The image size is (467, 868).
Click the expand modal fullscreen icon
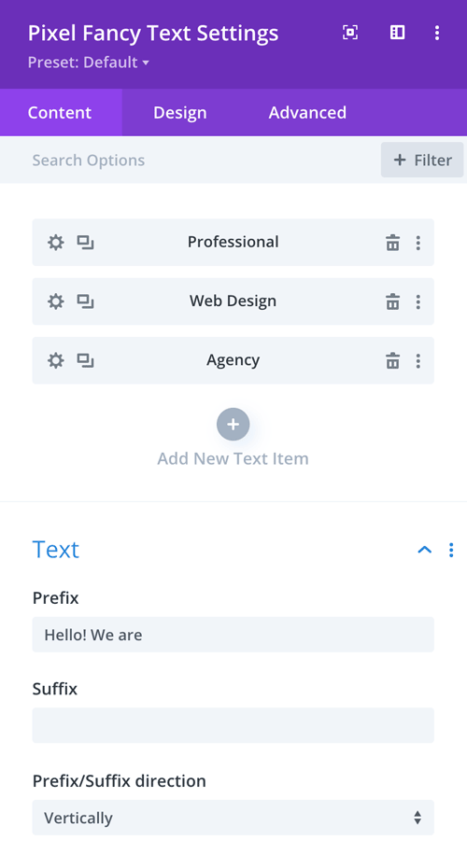(350, 33)
